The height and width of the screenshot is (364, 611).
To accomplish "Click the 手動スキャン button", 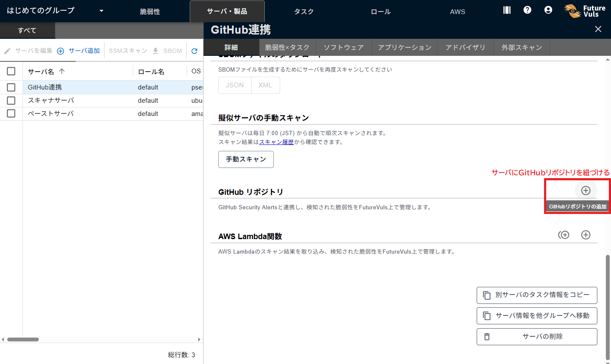I will pos(246,159).
